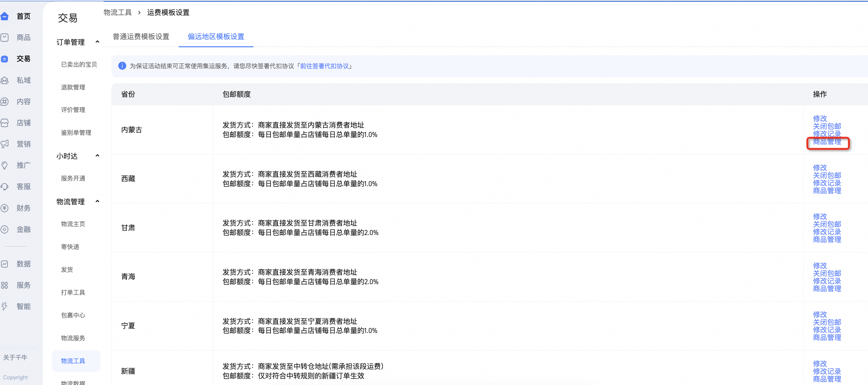The image size is (868, 385).
Task: Click the 智能 lightning icon
Action: [4, 306]
